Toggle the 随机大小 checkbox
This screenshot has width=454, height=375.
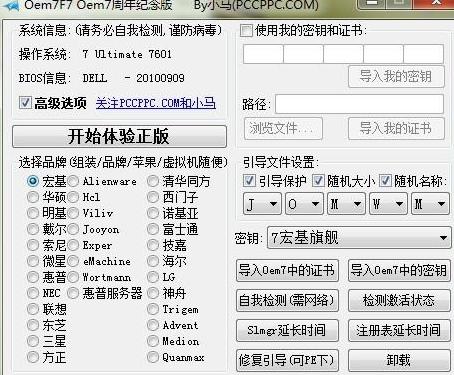(318, 181)
